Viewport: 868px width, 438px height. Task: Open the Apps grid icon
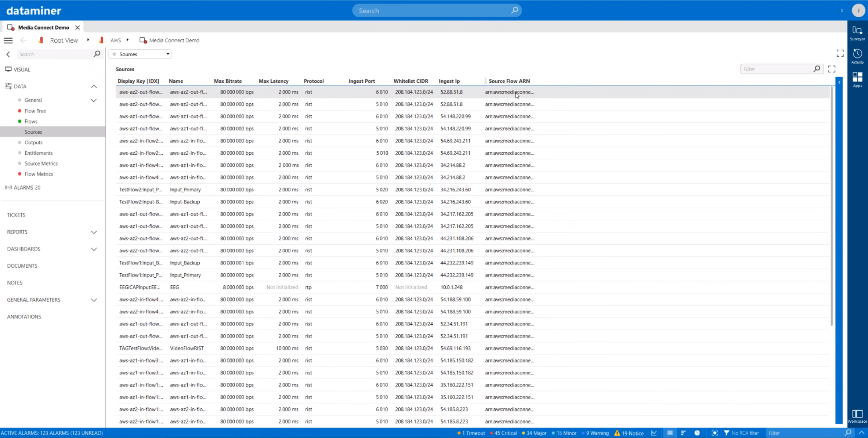[857, 80]
